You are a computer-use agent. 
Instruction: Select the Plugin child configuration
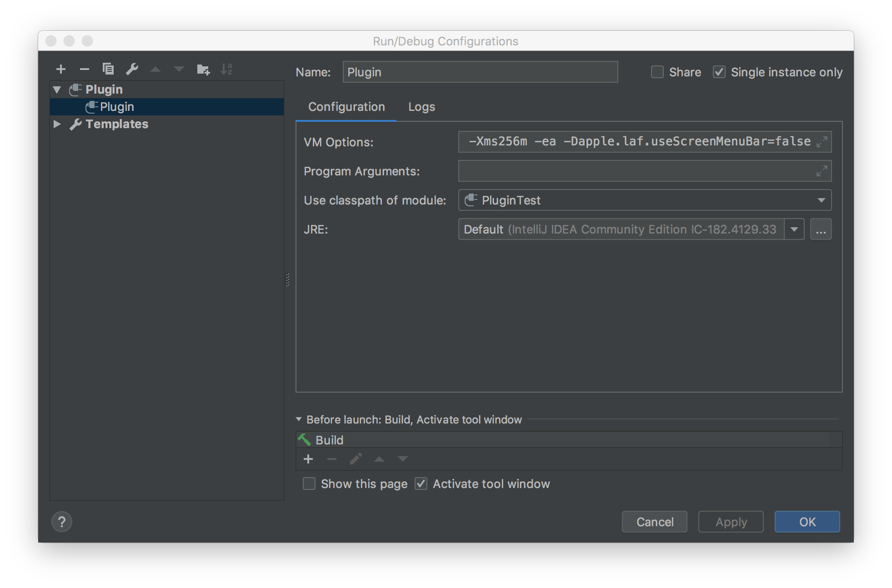[x=167, y=107]
